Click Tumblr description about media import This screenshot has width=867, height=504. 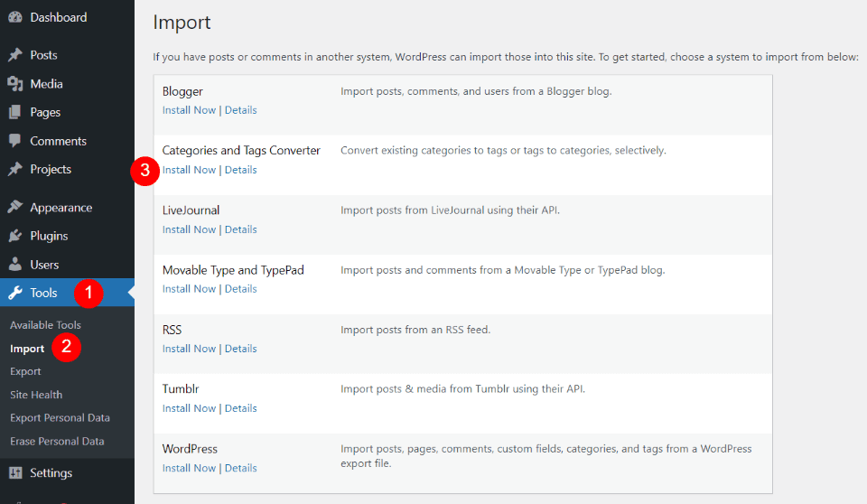(x=462, y=389)
